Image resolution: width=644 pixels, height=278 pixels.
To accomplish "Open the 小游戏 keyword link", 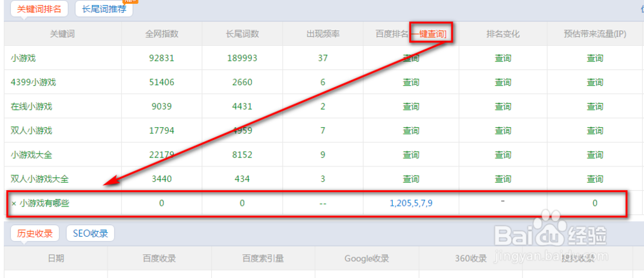I will 23,58.
